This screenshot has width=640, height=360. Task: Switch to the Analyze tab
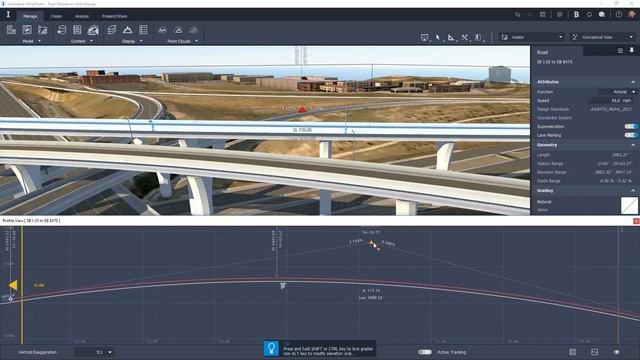point(82,16)
